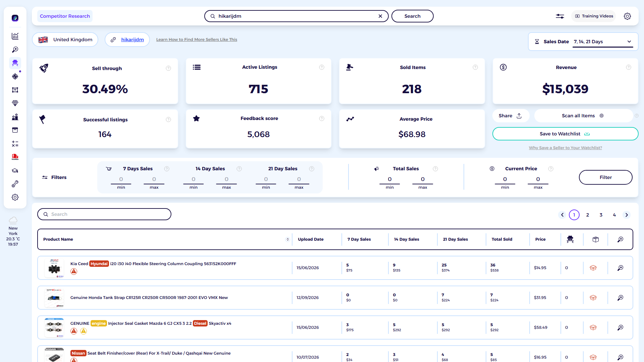
Task: Set 7 Days Sales min field
Action: click(121, 180)
